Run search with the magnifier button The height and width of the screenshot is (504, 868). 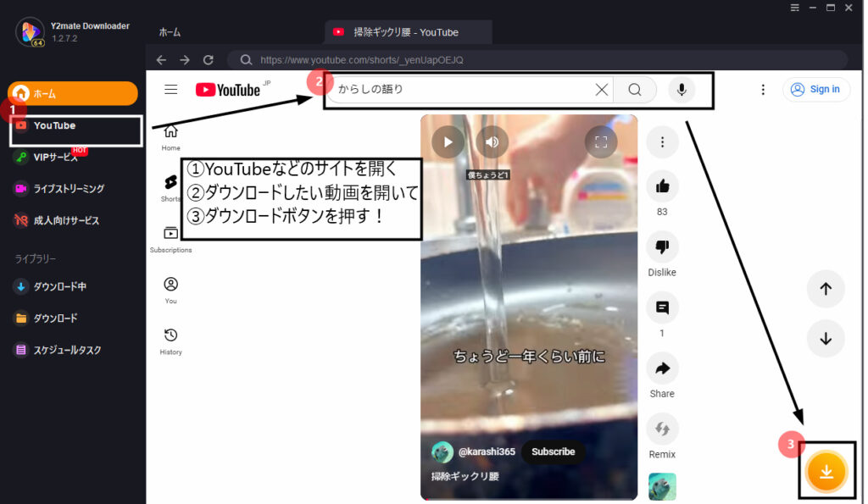point(634,90)
